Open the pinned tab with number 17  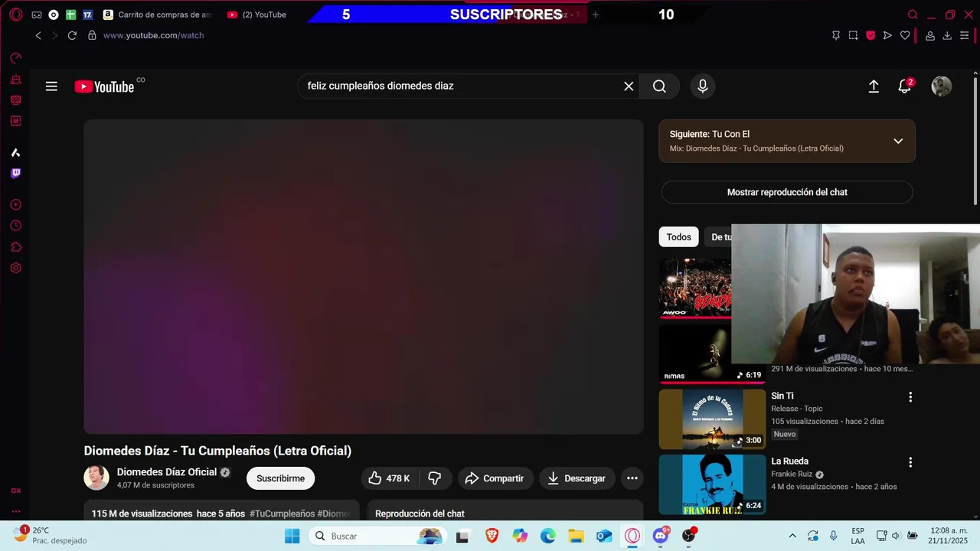[x=87, y=15]
